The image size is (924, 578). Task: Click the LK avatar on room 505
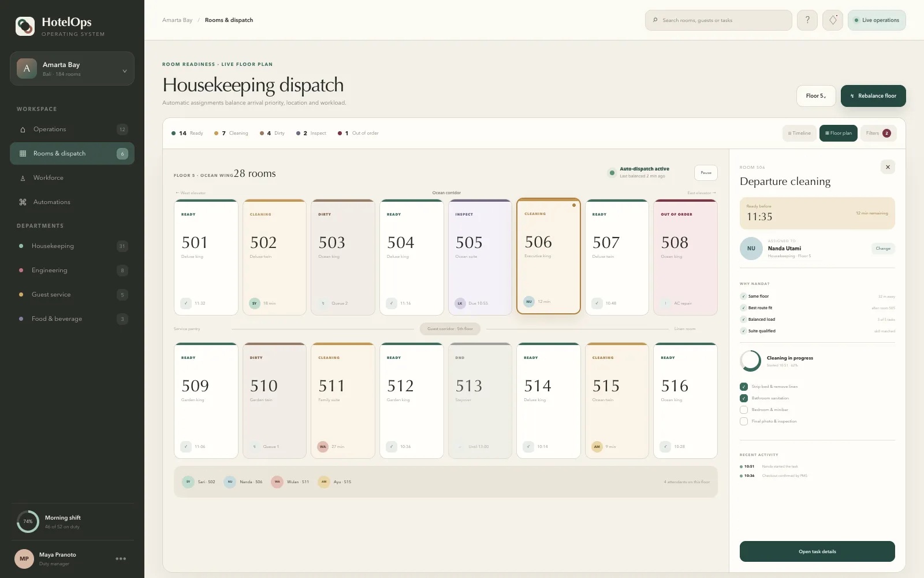coord(460,303)
